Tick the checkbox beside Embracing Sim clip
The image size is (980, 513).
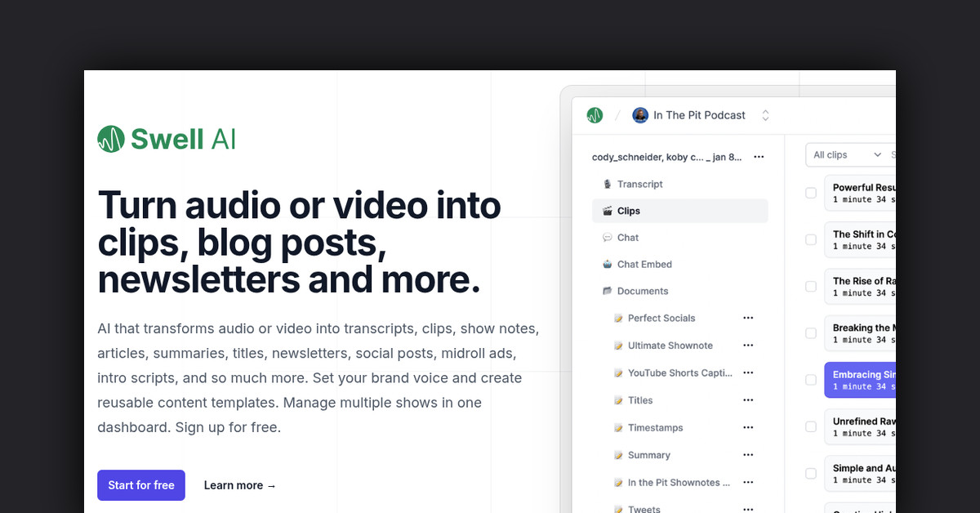pyautogui.click(x=811, y=380)
